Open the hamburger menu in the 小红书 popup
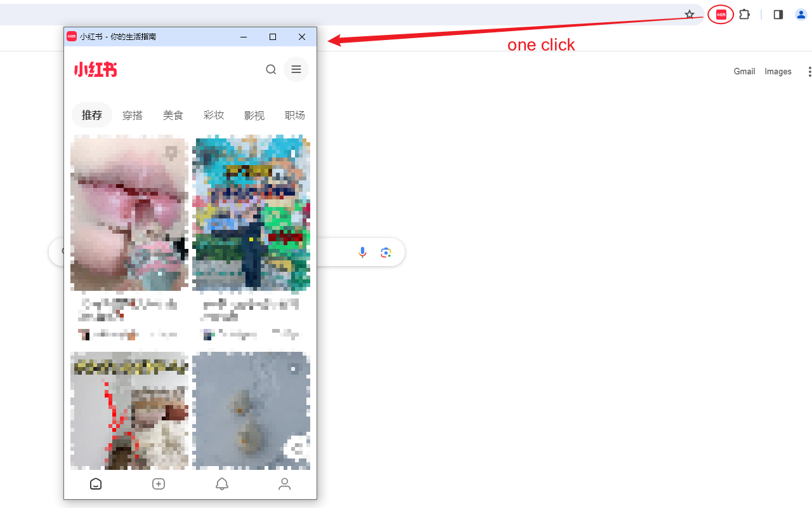Screen dimensions: 812x508 coord(296,70)
